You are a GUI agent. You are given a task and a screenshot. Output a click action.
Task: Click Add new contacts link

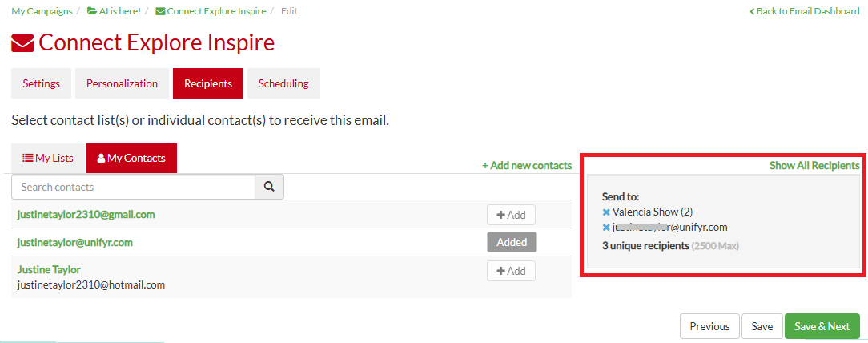(526, 166)
